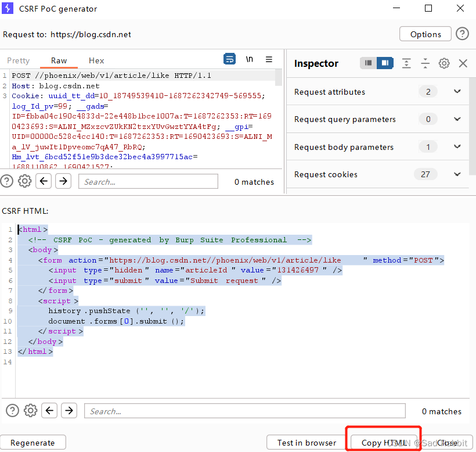Click 'Request to: https://blog.csdn.net' text
The image size is (476, 452).
67,34
